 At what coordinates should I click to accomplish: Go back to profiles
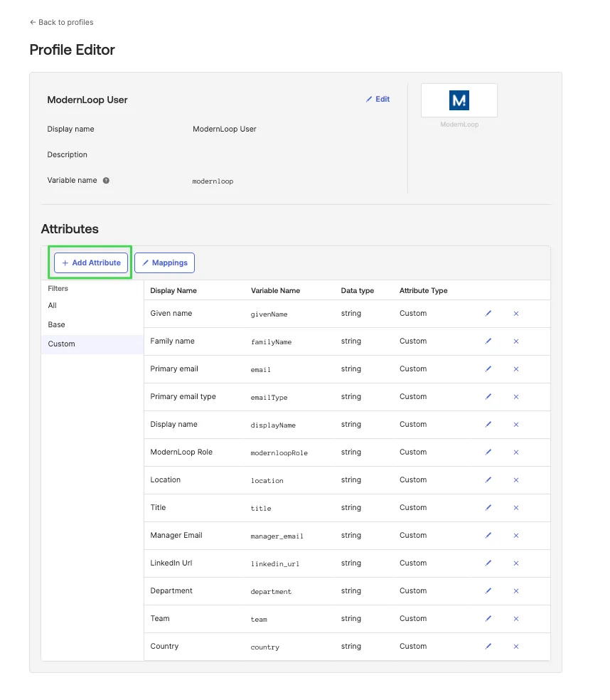click(62, 22)
